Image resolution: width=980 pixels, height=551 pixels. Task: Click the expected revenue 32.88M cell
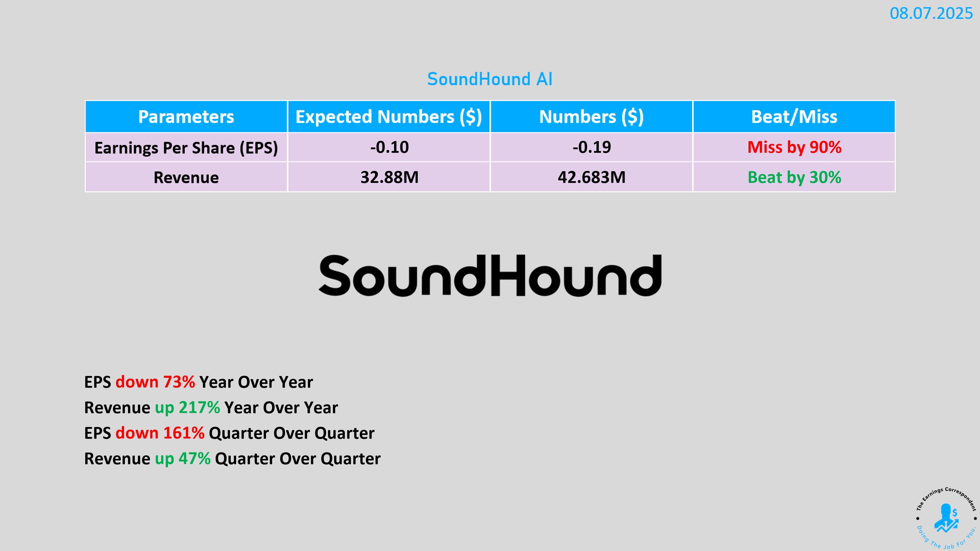pyautogui.click(x=389, y=178)
